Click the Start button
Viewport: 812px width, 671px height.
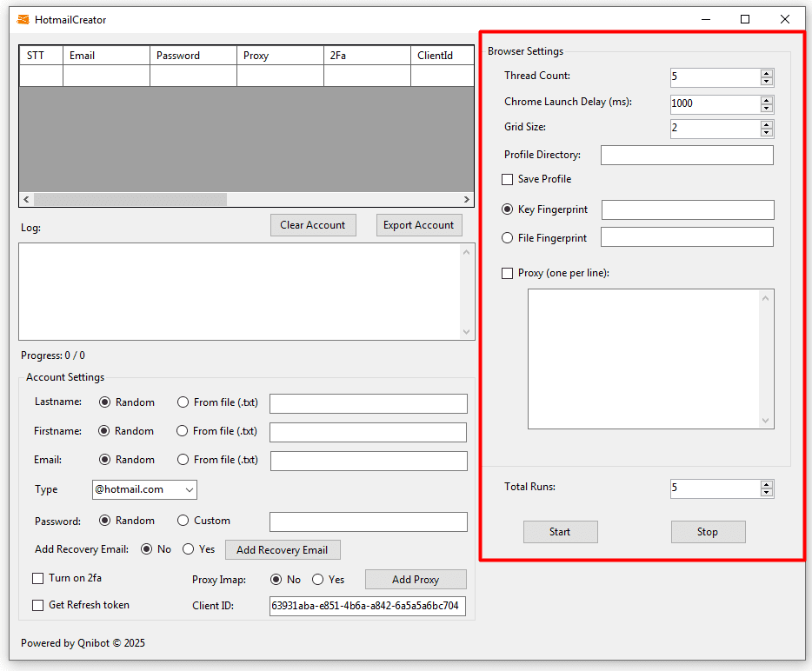pos(561,532)
